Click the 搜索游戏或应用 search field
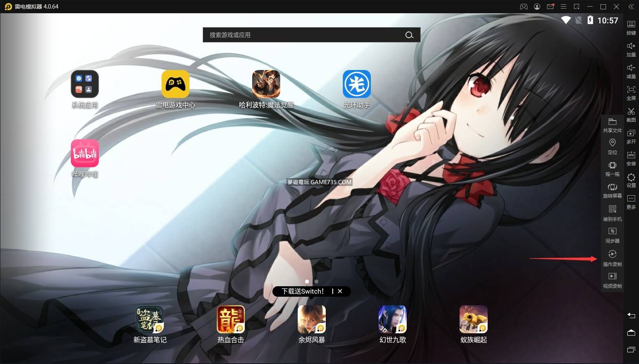 pos(304,35)
